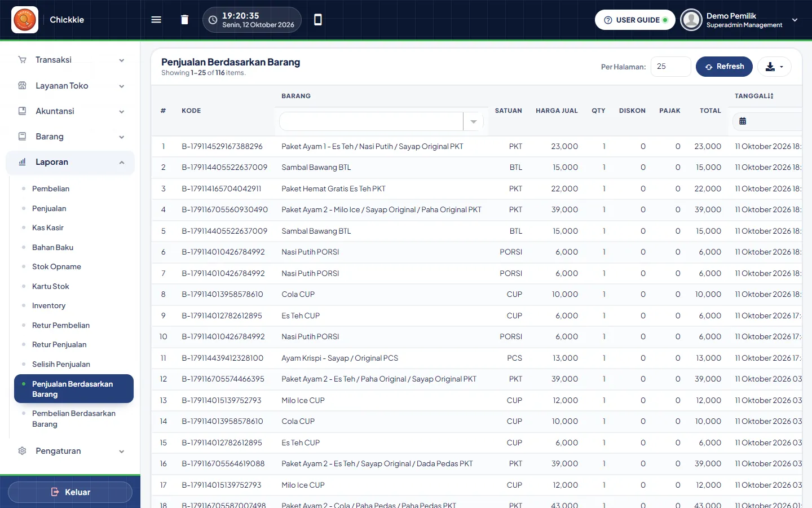Image resolution: width=812 pixels, height=508 pixels.
Task: Sort by the Tanggal column header
Action: click(x=754, y=96)
